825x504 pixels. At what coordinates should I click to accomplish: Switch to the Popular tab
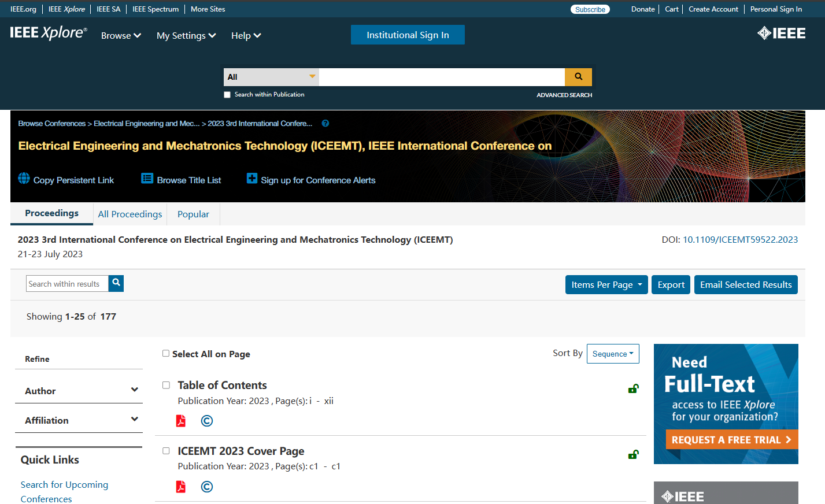coord(193,214)
